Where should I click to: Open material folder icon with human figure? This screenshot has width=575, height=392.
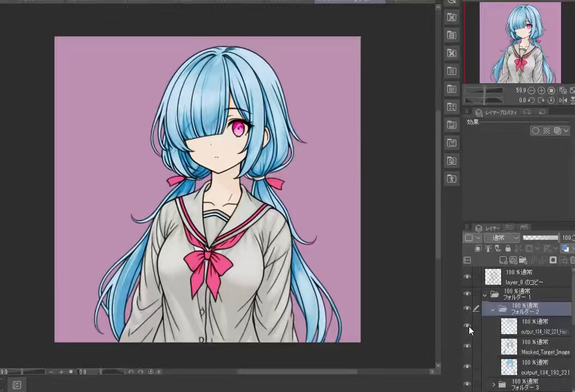click(x=452, y=179)
